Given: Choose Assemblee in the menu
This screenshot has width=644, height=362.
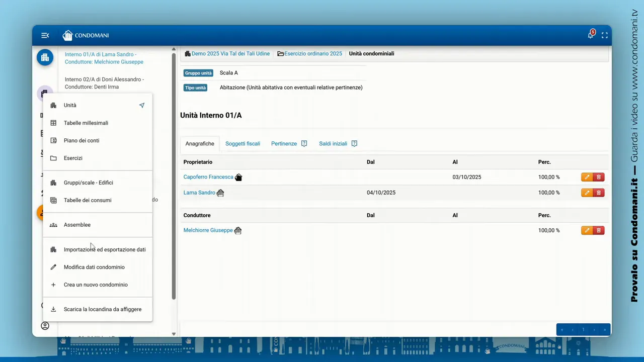Looking at the screenshot, I should pyautogui.click(x=77, y=225).
